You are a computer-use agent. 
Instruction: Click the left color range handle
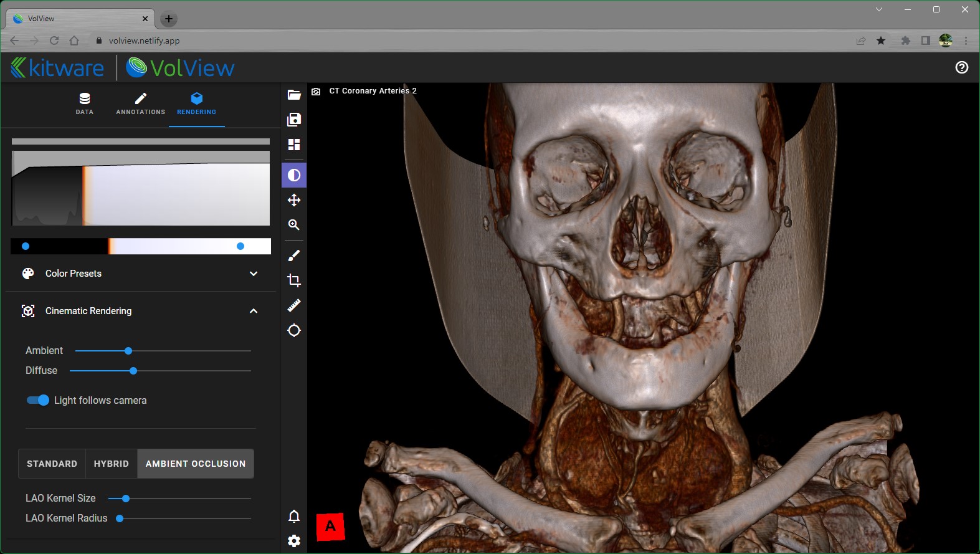point(26,246)
